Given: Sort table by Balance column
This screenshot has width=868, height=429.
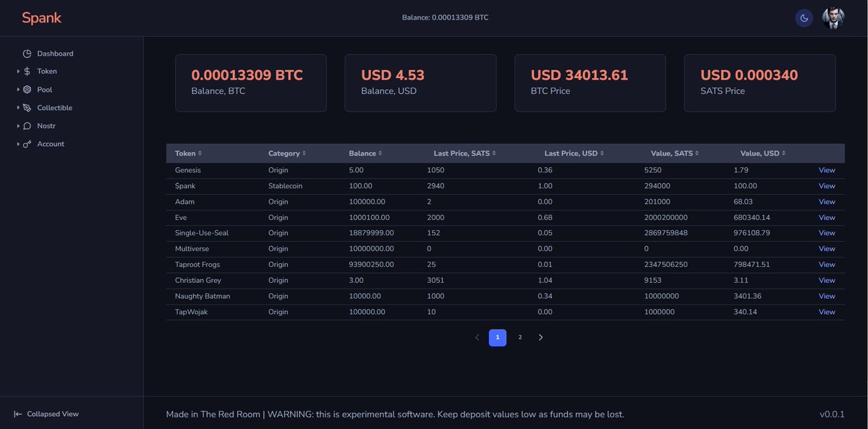Looking at the screenshot, I should click(x=367, y=153).
